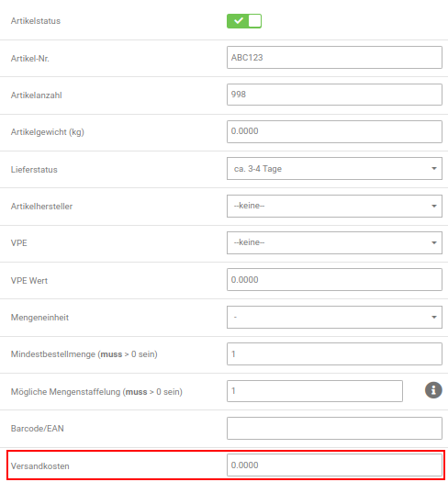Click the Artikelhersteller label

tap(41, 207)
